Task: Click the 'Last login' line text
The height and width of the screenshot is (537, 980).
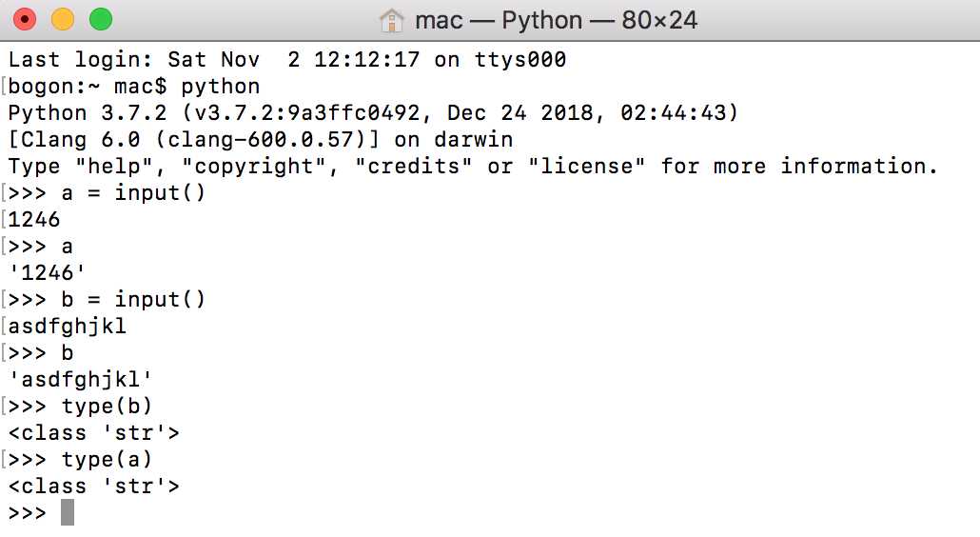Action: pos(287,59)
